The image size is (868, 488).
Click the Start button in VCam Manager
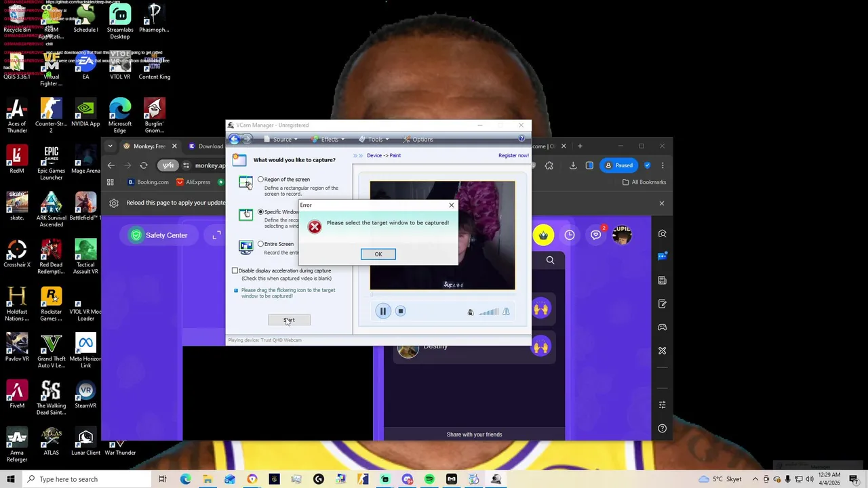pyautogui.click(x=289, y=320)
